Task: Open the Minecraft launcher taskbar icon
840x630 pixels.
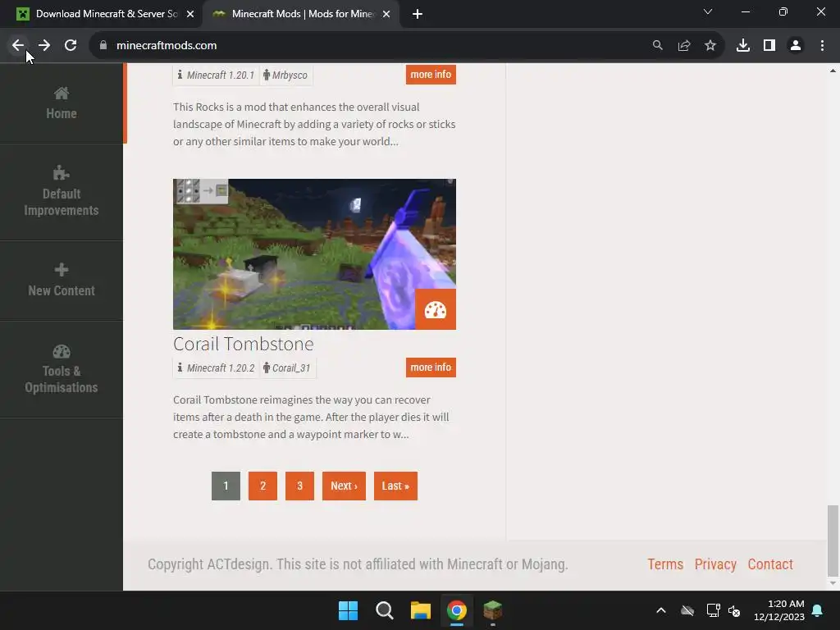Action: pyautogui.click(x=493, y=610)
